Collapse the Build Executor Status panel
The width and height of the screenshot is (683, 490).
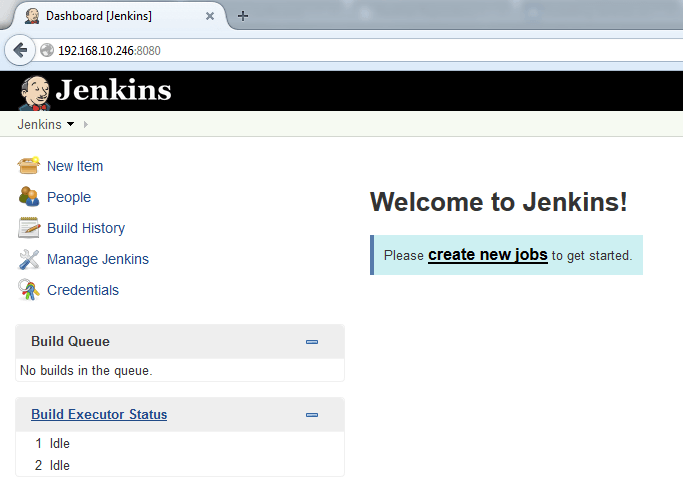tap(312, 415)
